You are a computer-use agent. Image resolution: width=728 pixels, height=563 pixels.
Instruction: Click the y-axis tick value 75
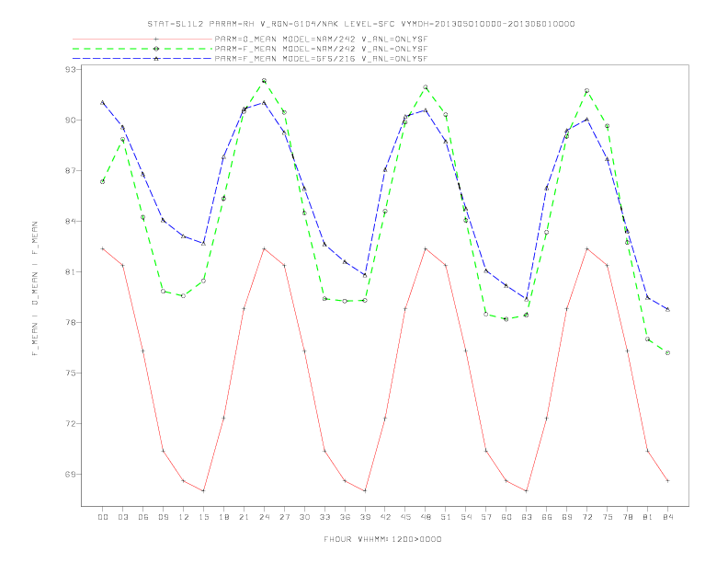tap(71, 373)
